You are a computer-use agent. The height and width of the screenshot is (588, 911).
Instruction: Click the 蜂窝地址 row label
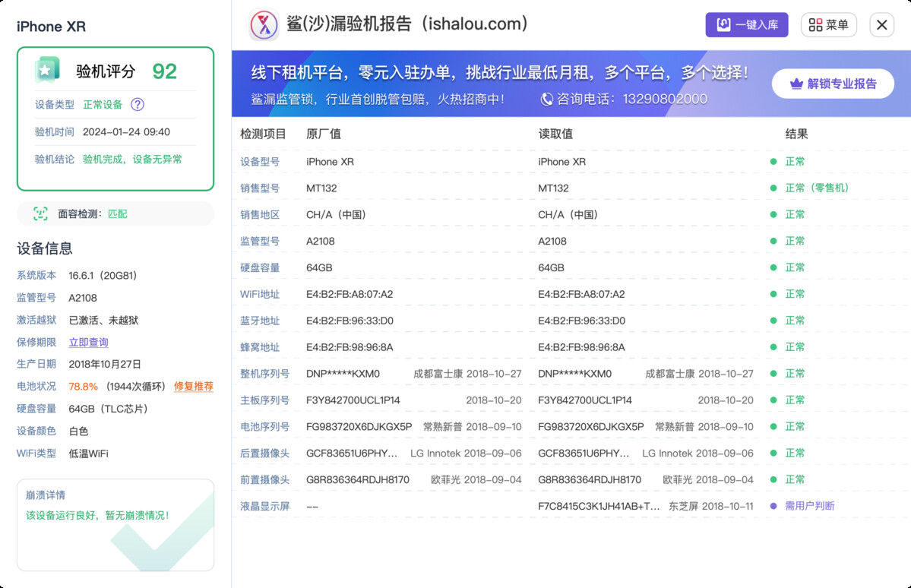pos(260,347)
